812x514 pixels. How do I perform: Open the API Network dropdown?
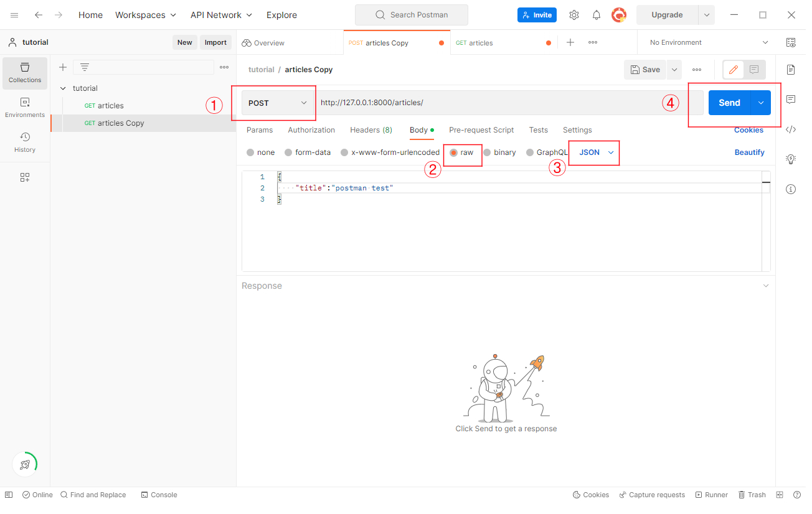pos(222,15)
